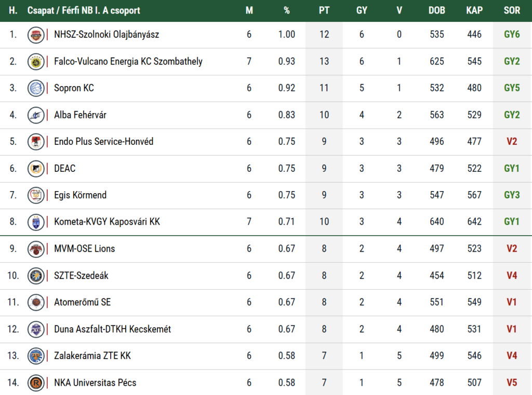Click the SOR column header
The height and width of the screenshot is (395, 532).
pos(512,10)
